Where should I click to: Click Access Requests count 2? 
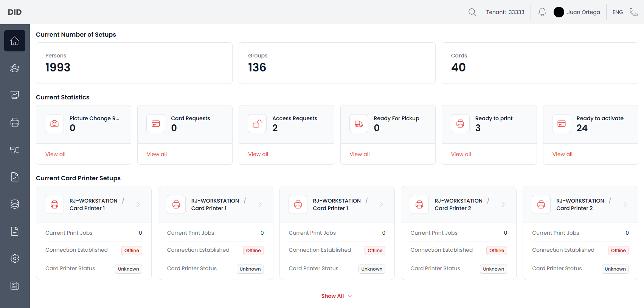pos(275,128)
